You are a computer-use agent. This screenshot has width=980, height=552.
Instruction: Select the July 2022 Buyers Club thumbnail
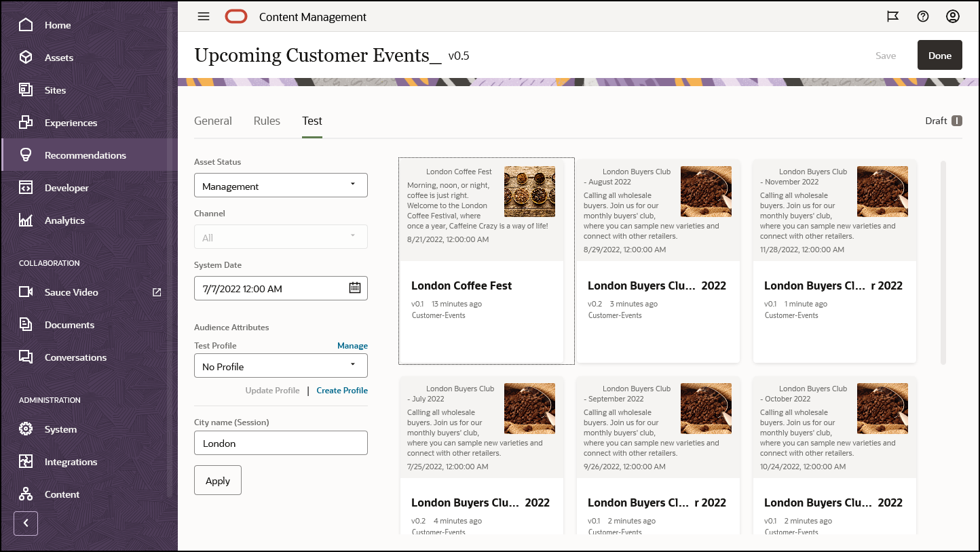click(530, 409)
